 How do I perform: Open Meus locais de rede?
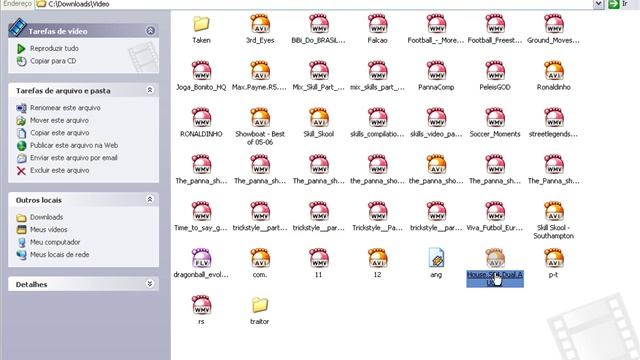coord(60,254)
